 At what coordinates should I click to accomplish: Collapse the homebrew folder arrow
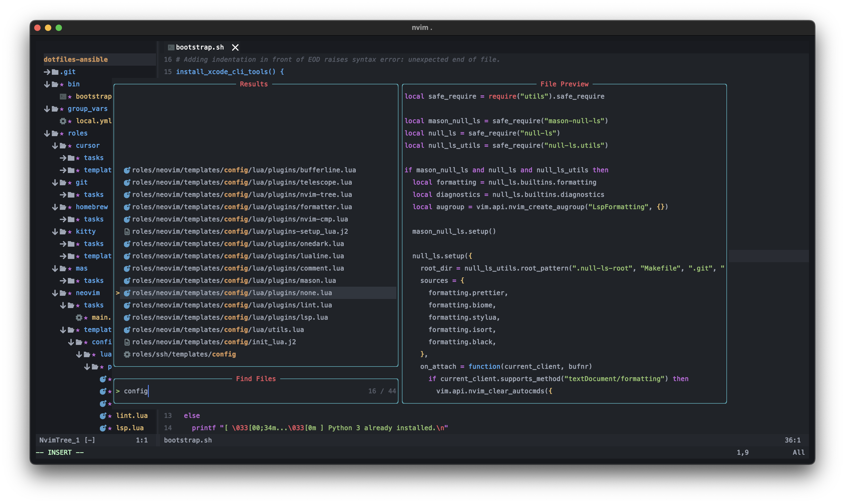(x=55, y=207)
